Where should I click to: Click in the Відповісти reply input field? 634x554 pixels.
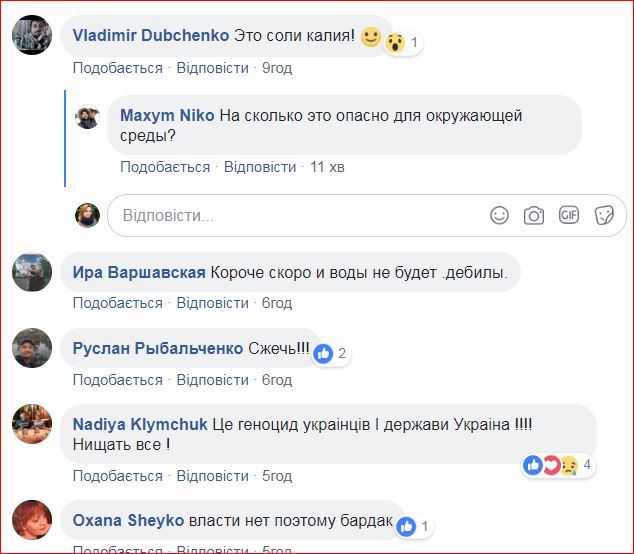(300, 215)
